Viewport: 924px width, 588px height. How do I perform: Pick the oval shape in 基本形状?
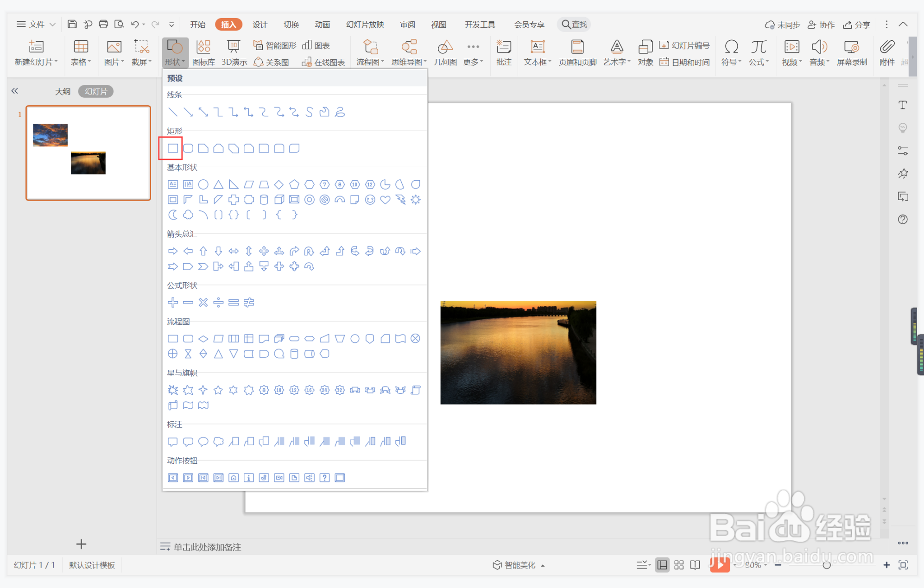(203, 184)
